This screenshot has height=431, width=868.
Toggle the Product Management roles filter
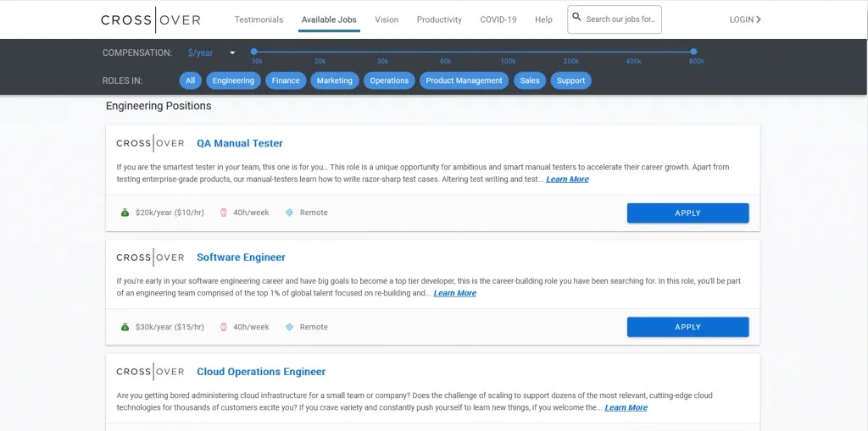tap(464, 80)
